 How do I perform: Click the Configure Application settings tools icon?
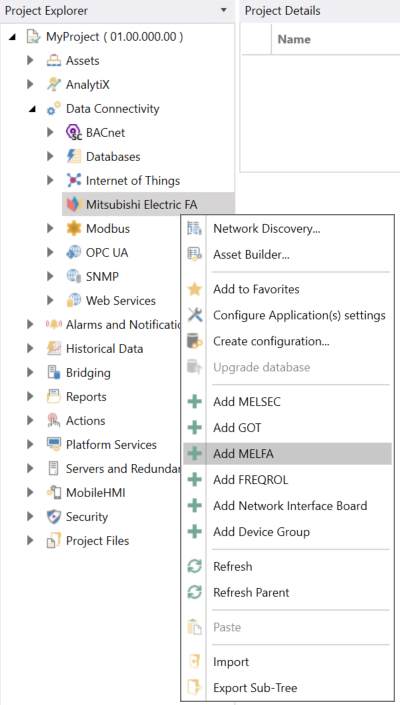(x=195, y=315)
